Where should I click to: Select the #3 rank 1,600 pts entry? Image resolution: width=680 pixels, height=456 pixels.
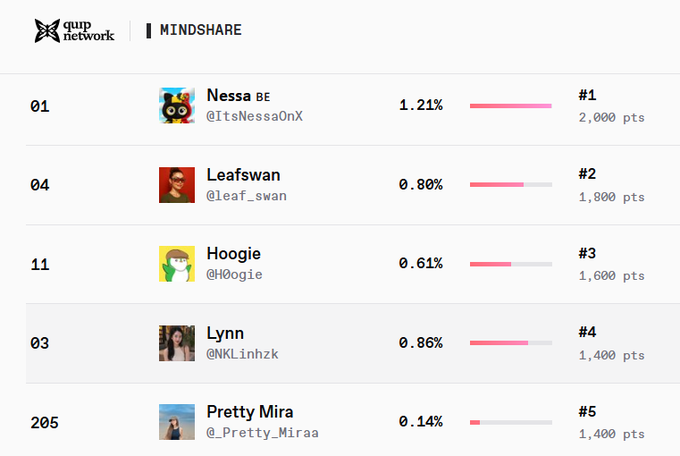coord(611,264)
